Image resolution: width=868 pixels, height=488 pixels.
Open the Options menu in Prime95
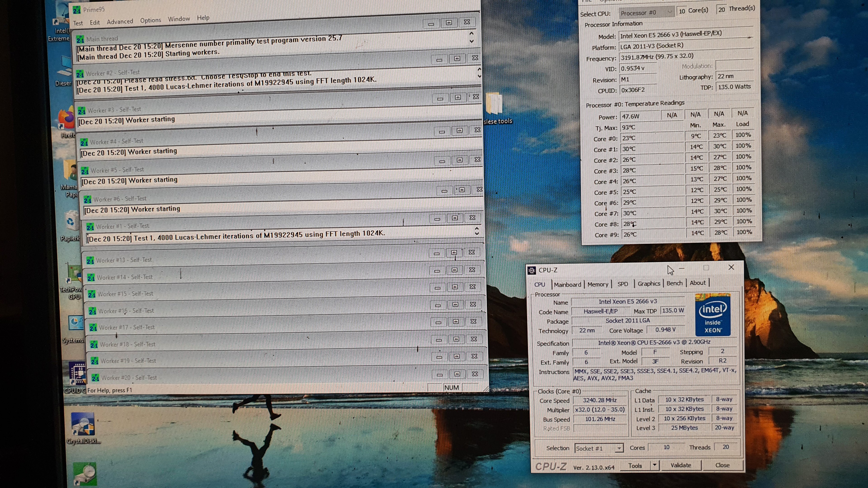[150, 20]
